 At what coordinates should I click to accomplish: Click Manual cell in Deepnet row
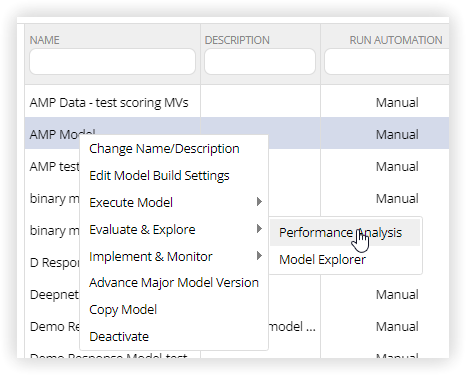[397, 295]
